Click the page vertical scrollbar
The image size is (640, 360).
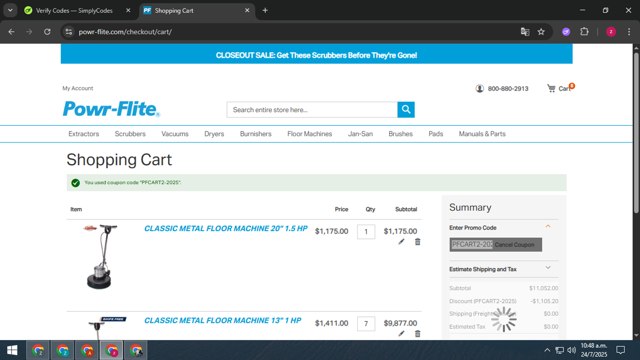[636, 133]
